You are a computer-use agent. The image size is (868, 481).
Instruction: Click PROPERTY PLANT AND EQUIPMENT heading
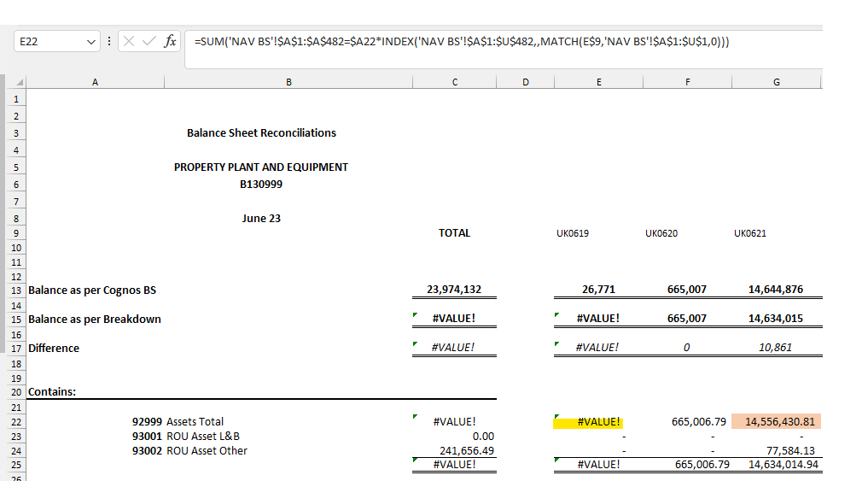click(x=260, y=167)
